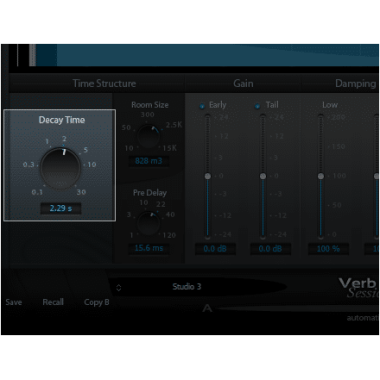Screen dimensions: 380x380
Task: Click the Gain section header
Action: [x=243, y=83]
